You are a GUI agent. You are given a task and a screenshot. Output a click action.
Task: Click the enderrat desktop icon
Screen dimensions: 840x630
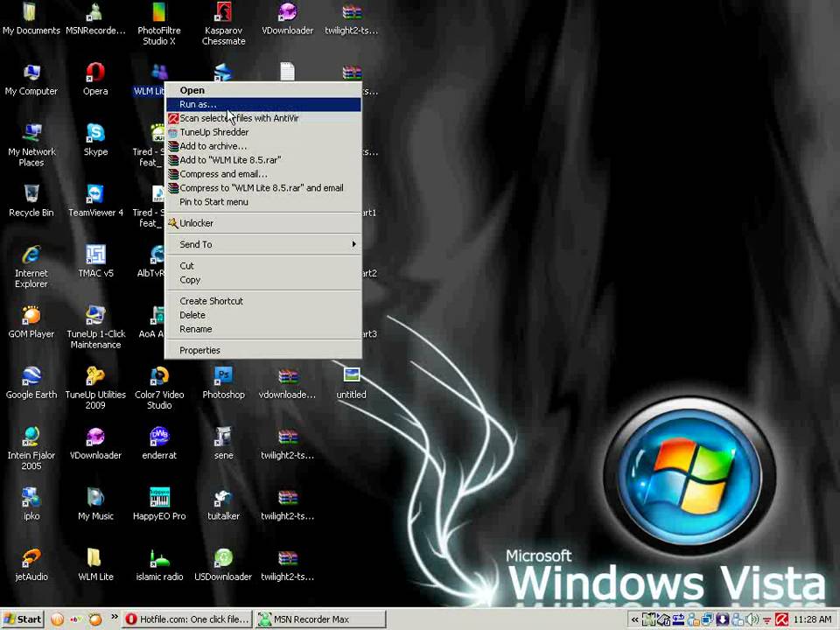coord(159,444)
